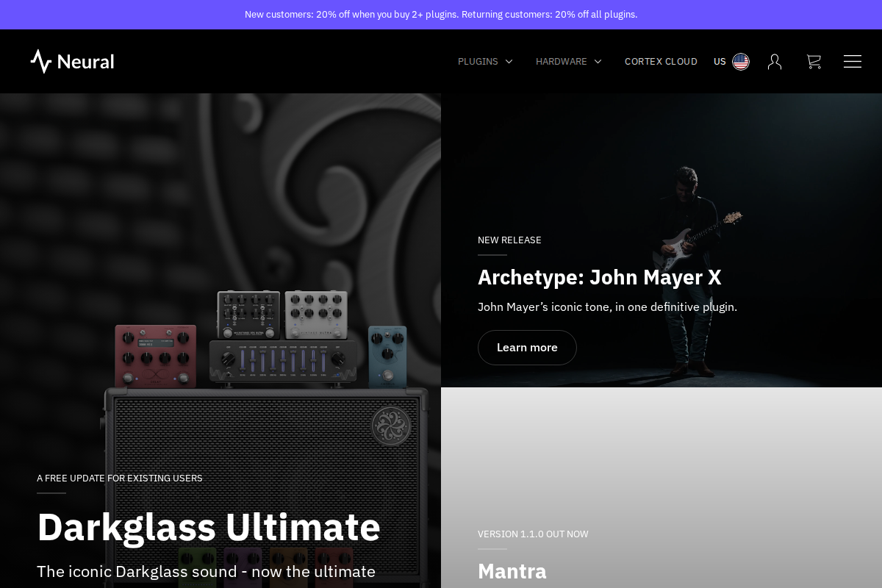Open the Darkglass Ultimate heading

point(209,527)
